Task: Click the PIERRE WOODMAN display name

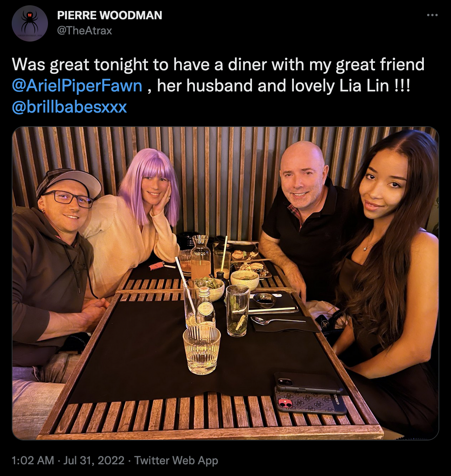Action: click(x=110, y=15)
